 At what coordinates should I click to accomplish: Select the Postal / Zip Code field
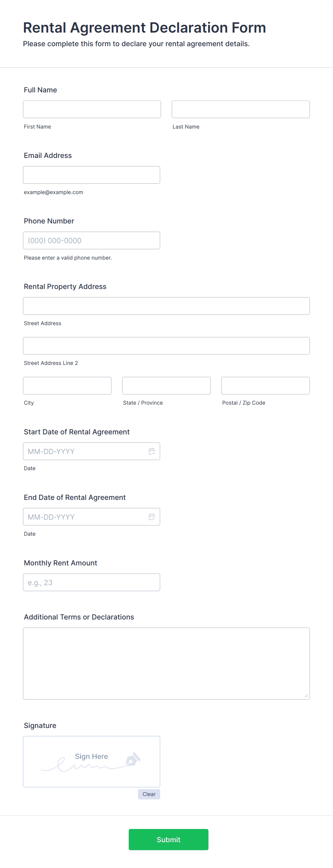(x=265, y=385)
